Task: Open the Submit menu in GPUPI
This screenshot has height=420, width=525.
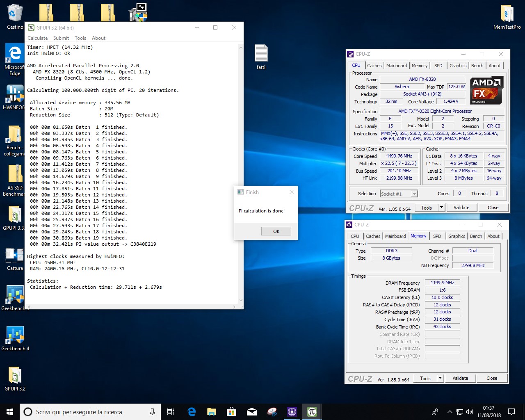Action: click(61, 38)
